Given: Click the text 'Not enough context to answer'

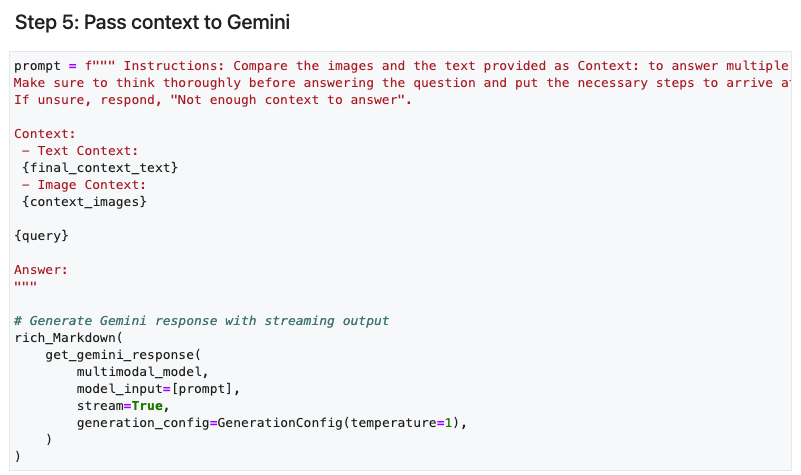Looking at the screenshot, I should (288, 100).
